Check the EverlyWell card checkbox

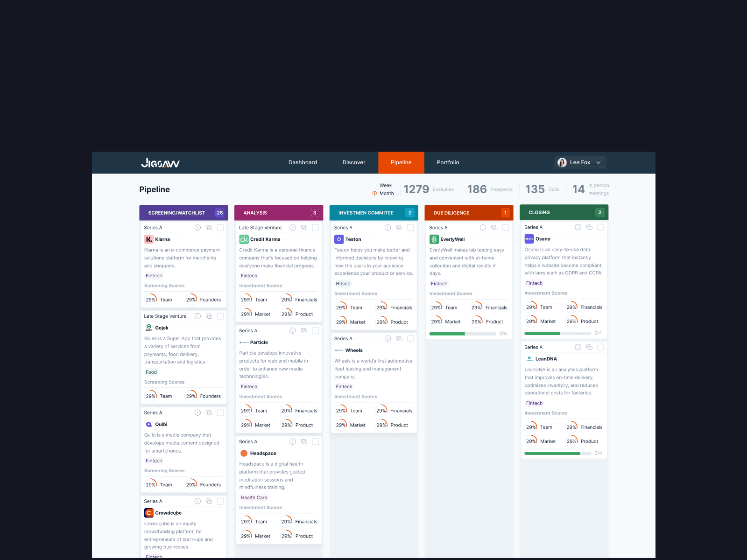pyautogui.click(x=506, y=228)
